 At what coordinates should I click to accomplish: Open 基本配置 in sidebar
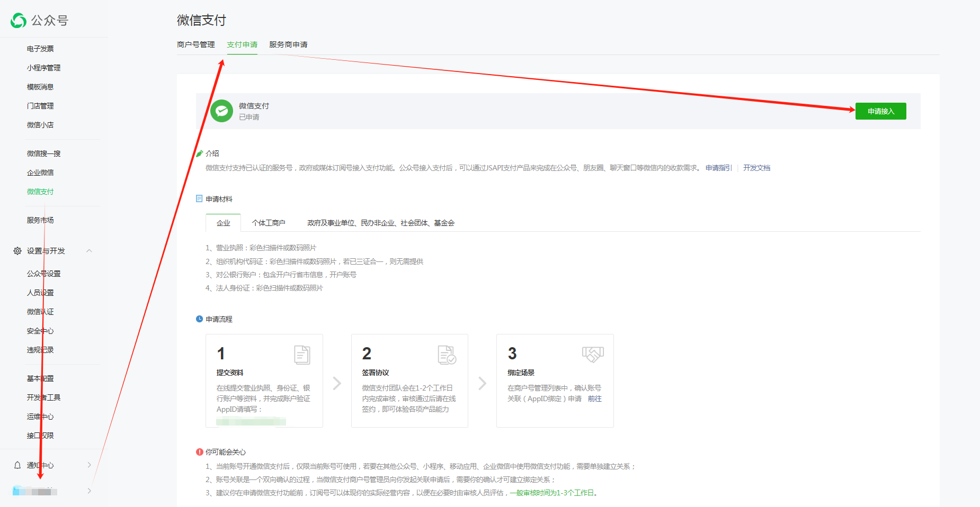40,378
